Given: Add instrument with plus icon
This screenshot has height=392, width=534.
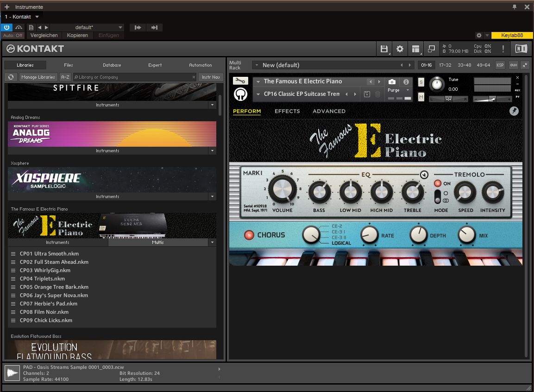Looking at the screenshot, I should tap(7, 7).
